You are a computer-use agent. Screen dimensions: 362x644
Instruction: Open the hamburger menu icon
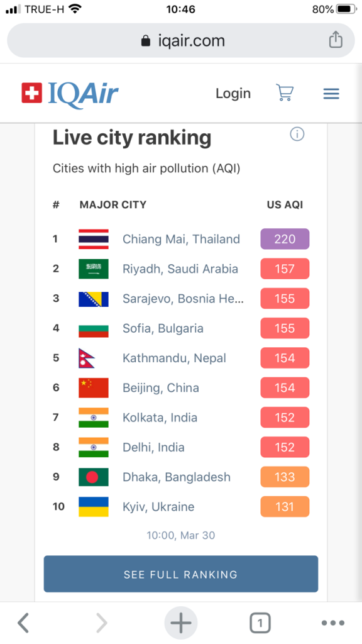point(331,94)
